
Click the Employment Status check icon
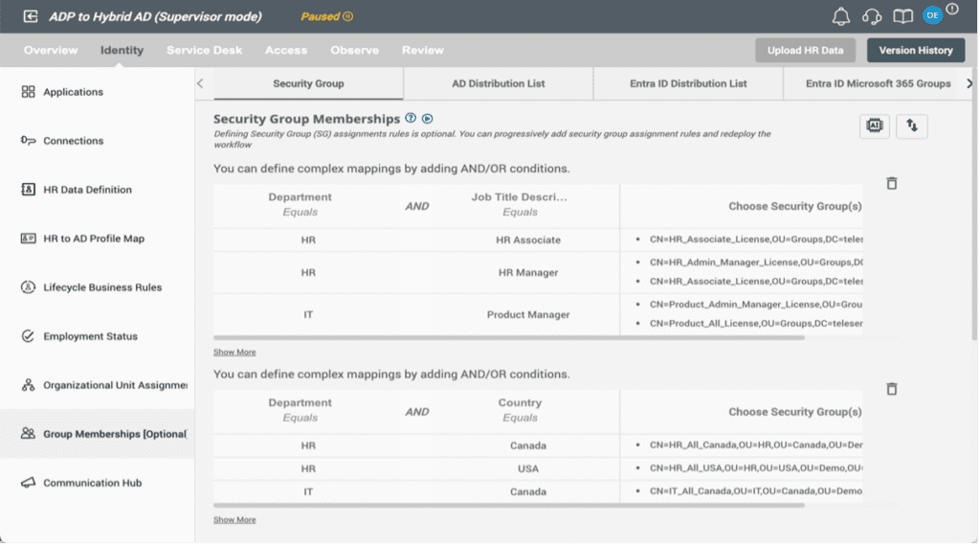[x=28, y=336]
